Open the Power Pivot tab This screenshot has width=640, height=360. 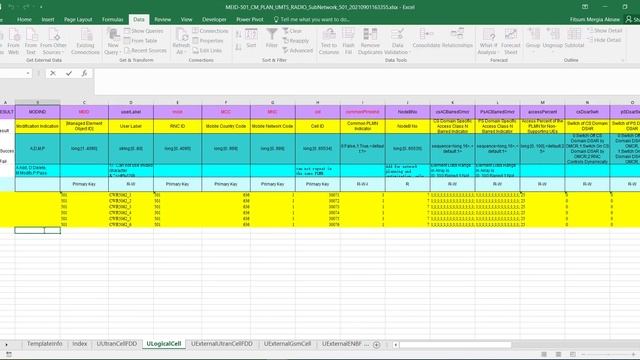(x=250, y=19)
